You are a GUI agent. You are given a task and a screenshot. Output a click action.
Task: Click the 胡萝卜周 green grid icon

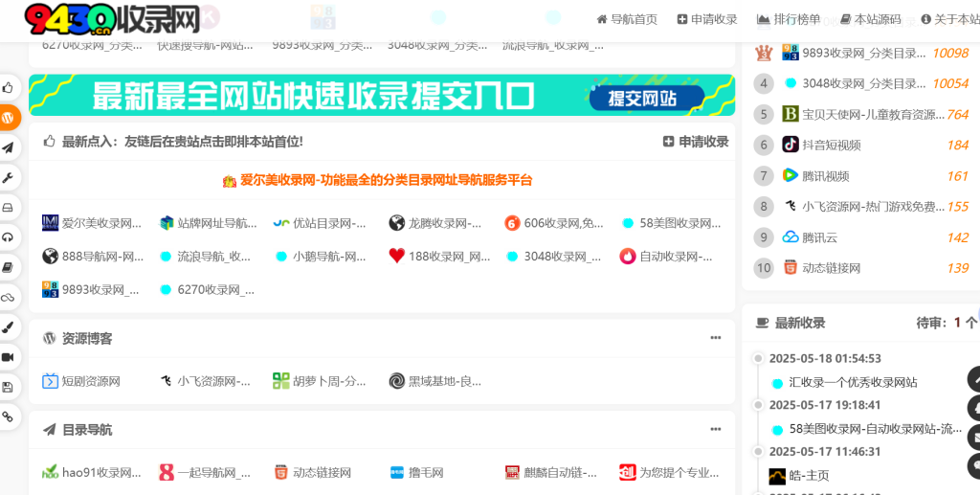click(281, 381)
